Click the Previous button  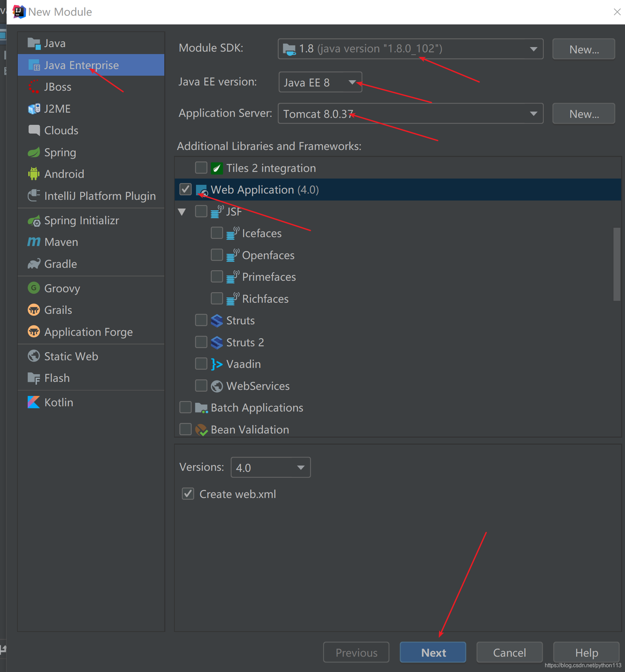click(x=356, y=652)
